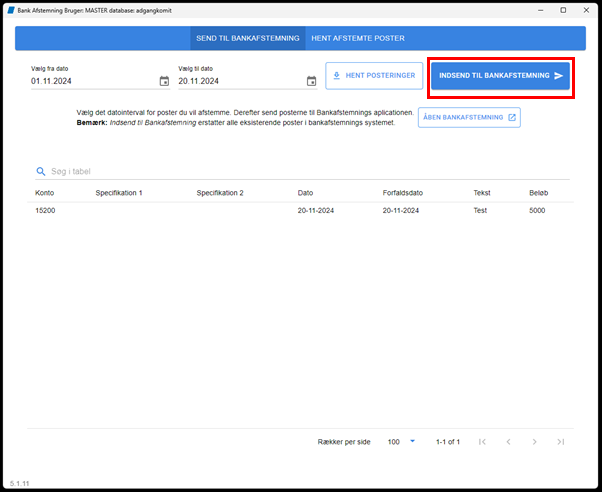Sort by Specifikation 2 column header

(220, 193)
